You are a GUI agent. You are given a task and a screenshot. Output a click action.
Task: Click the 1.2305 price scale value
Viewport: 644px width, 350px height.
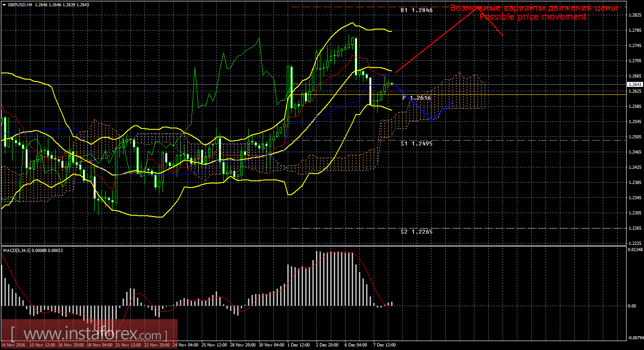pos(634,213)
